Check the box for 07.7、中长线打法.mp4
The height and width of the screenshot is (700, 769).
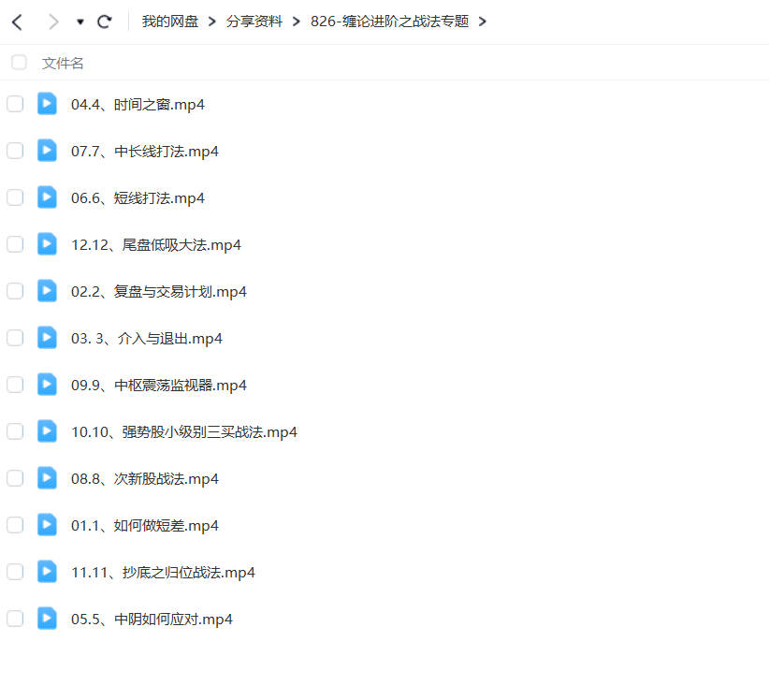15,151
